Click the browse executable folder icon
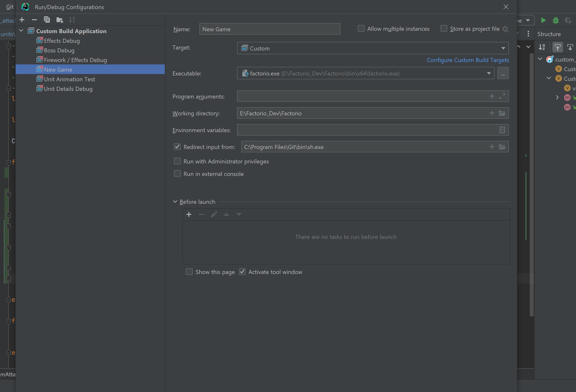Viewport: 576px width, 392px height. pos(503,73)
